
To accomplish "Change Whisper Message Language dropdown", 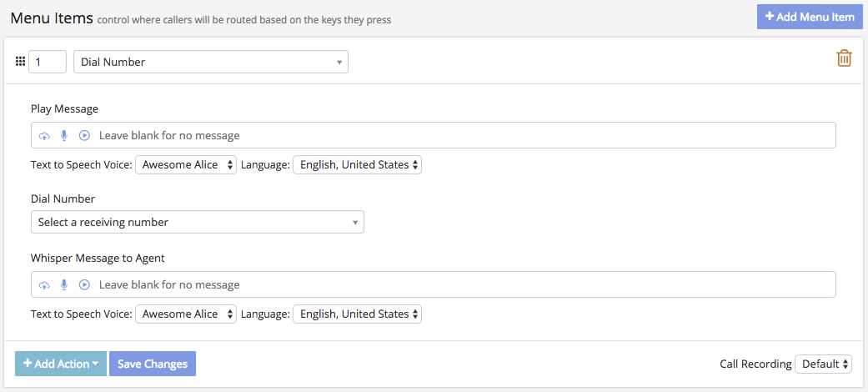I will tap(357, 314).
